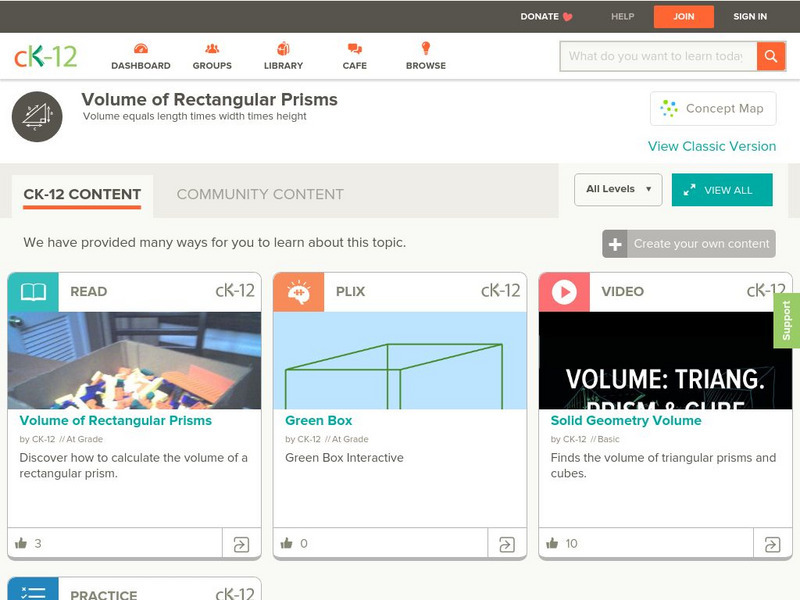The height and width of the screenshot is (600, 800).
Task: Open the Library backpack icon
Action: click(283, 49)
